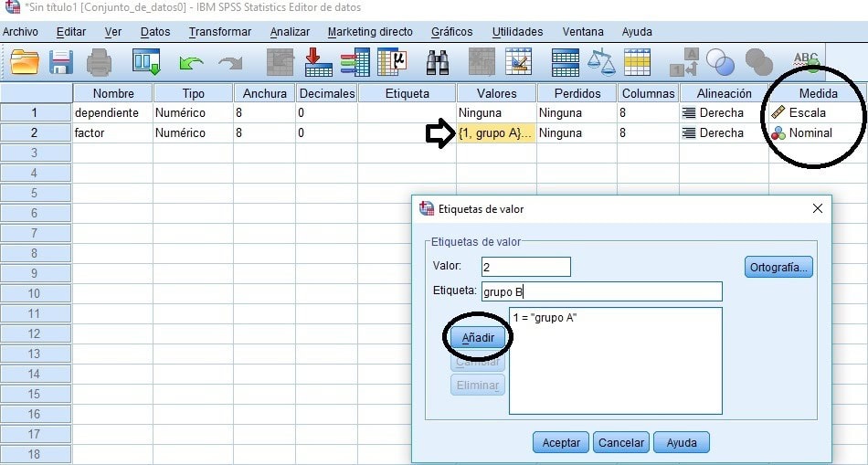
Task: Click the Insert variable icon
Action: (x=519, y=62)
